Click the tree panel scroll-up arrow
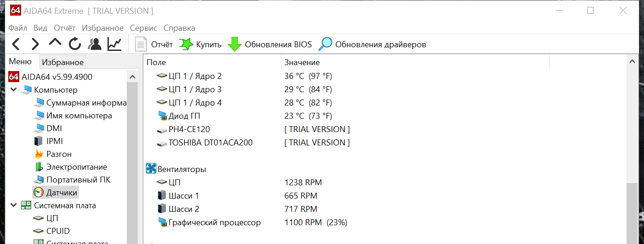The image size is (644, 244). (132, 77)
